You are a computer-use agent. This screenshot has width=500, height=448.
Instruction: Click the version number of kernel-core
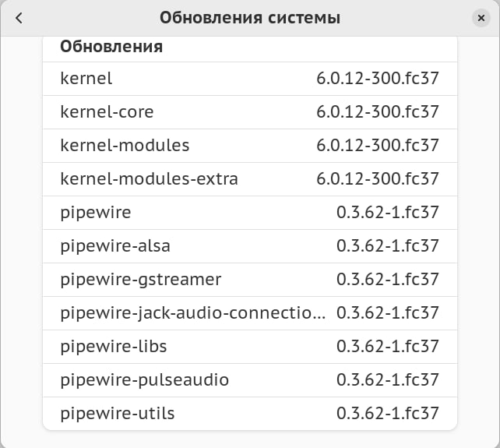378,111
